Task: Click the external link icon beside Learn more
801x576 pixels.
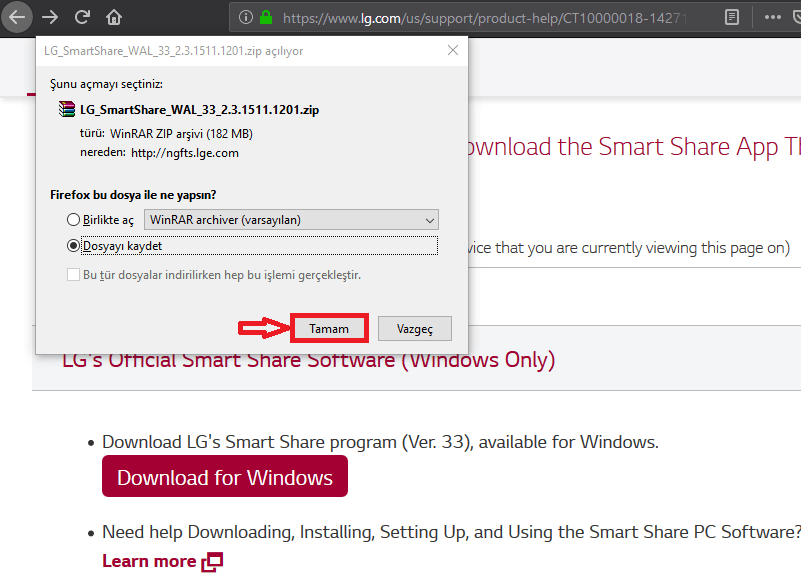Action: [x=213, y=562]
